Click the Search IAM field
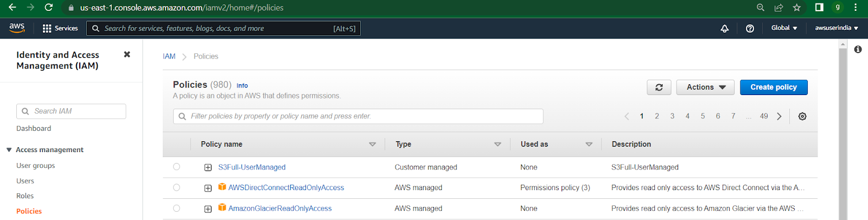 [x=71, y=111]
